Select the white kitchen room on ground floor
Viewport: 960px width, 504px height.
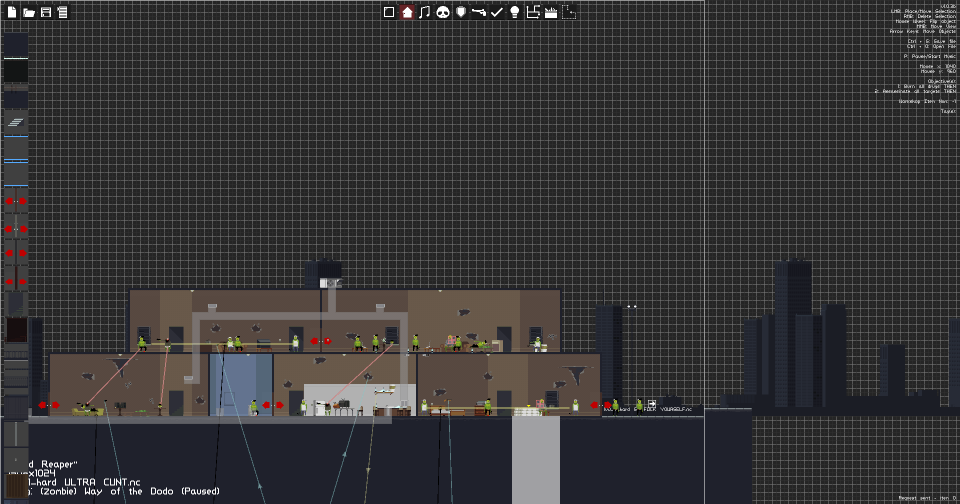coord(359,400)
